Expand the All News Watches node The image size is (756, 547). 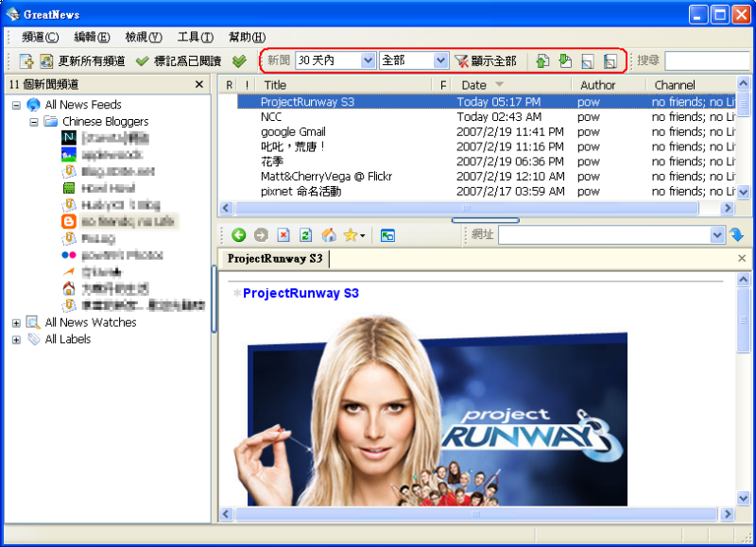click(16, 323)
